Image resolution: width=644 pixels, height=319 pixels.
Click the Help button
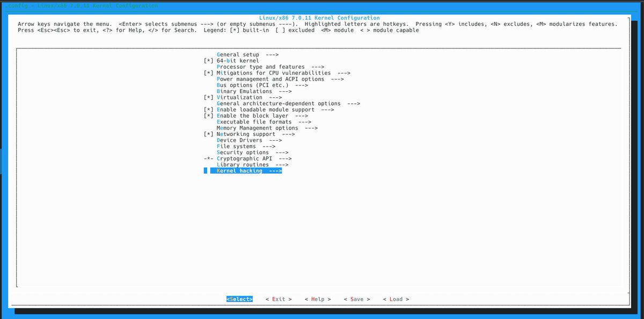tap(318, 299)
